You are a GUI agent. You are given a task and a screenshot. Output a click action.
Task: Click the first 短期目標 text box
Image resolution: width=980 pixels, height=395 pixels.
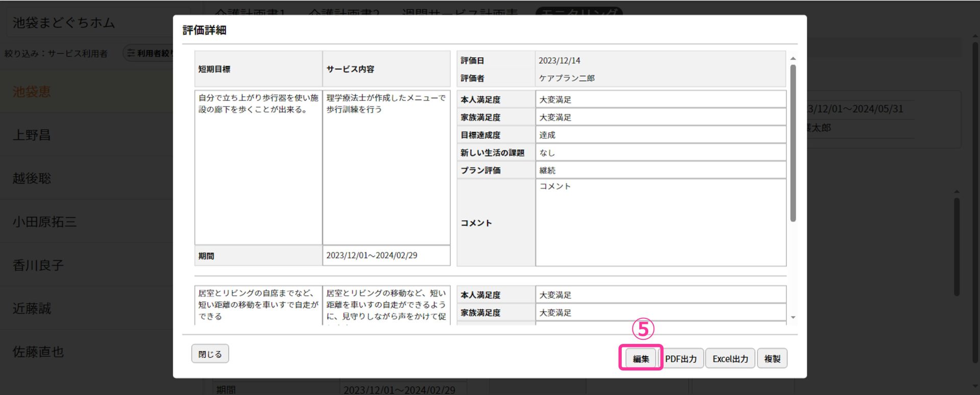click(x=258, y=167)
